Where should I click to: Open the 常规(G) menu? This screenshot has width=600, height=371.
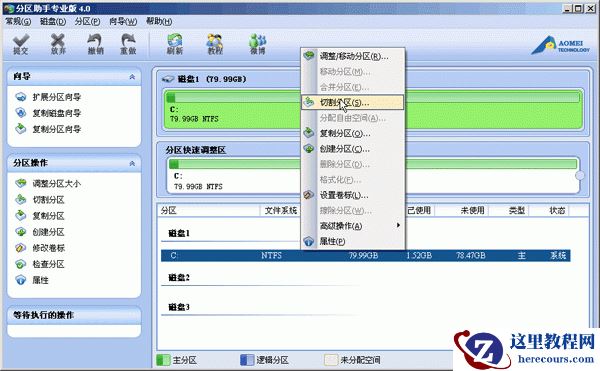click(18, 21)
